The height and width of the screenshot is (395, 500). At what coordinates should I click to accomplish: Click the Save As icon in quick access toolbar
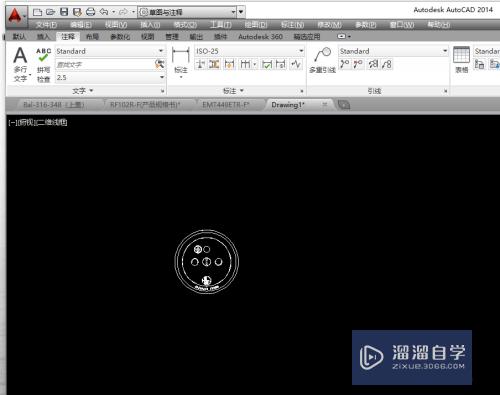click(x=77, y=12)
